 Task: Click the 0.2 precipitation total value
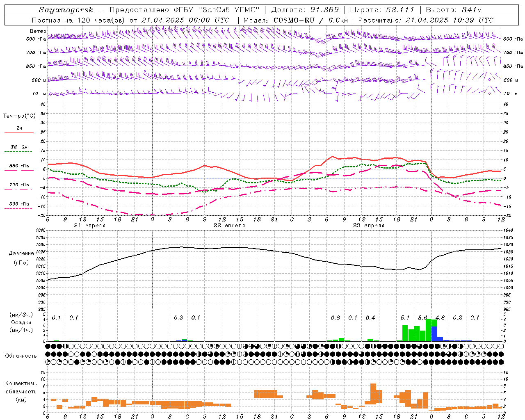[457, 317]
